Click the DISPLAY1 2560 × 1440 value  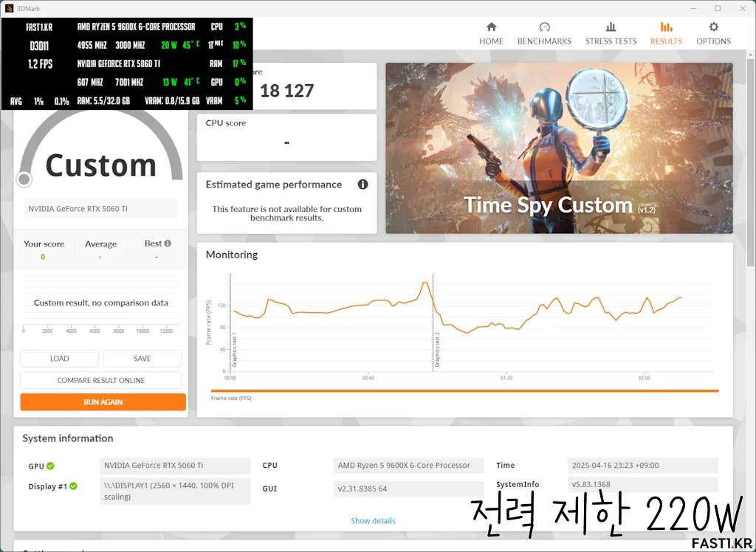(x=175, y=491)
